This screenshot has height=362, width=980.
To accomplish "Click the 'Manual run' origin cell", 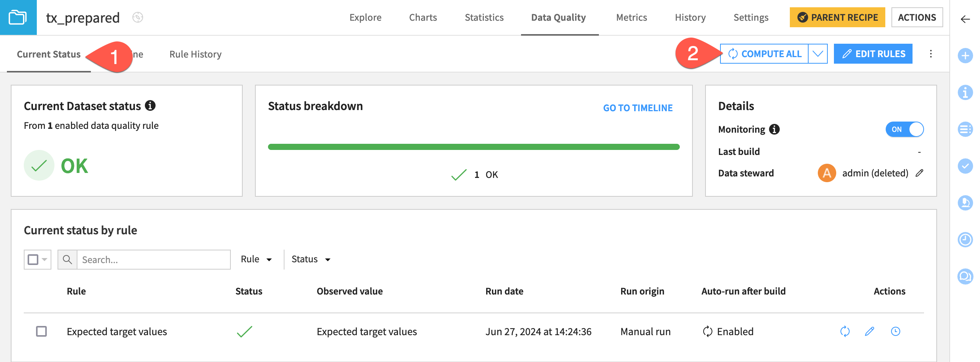I will (x=645, y=331).
